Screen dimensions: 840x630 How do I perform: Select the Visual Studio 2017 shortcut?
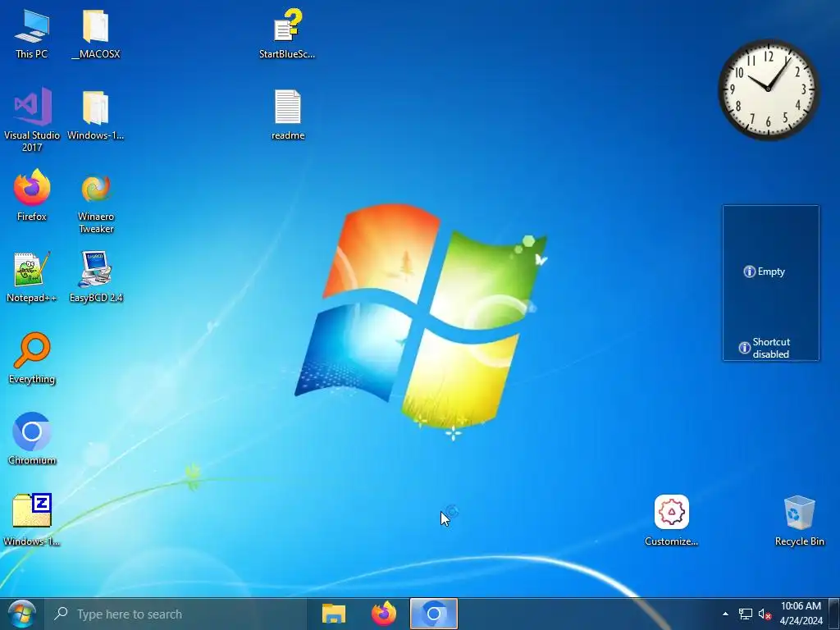(x=32, y=120)
